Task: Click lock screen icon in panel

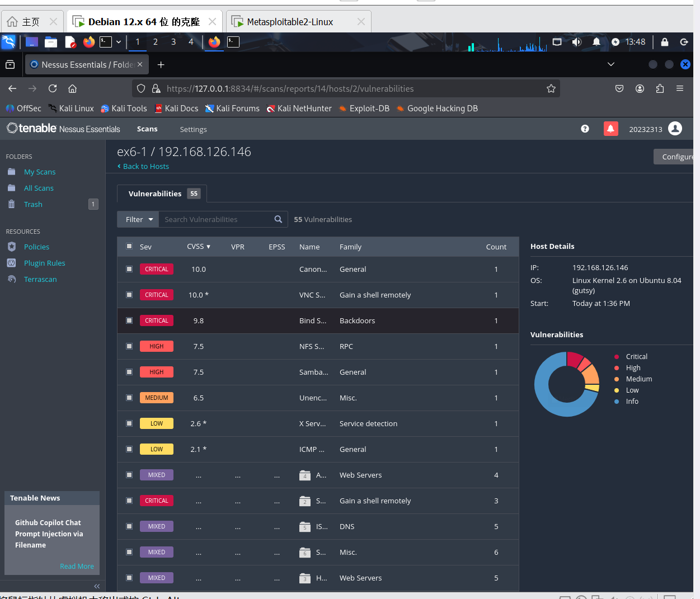Action: [665, 42]
